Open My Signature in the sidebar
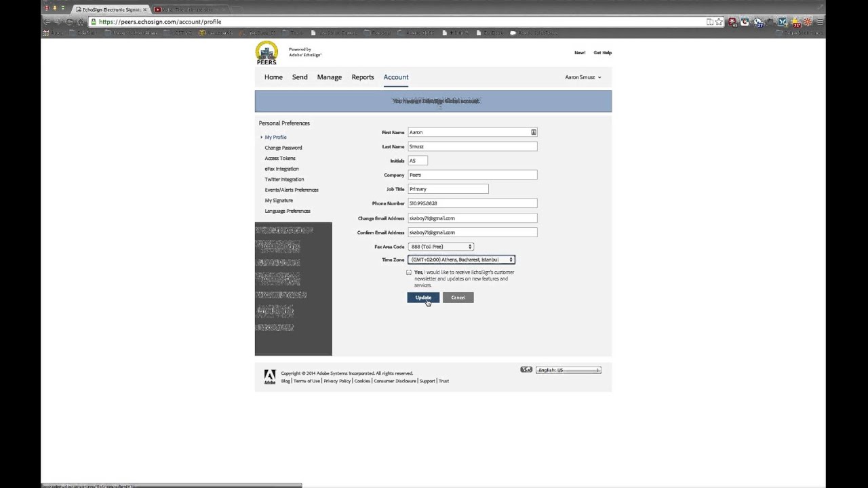Screen dimensions: 868x488 pyautogui.click(x=279, y=201)
